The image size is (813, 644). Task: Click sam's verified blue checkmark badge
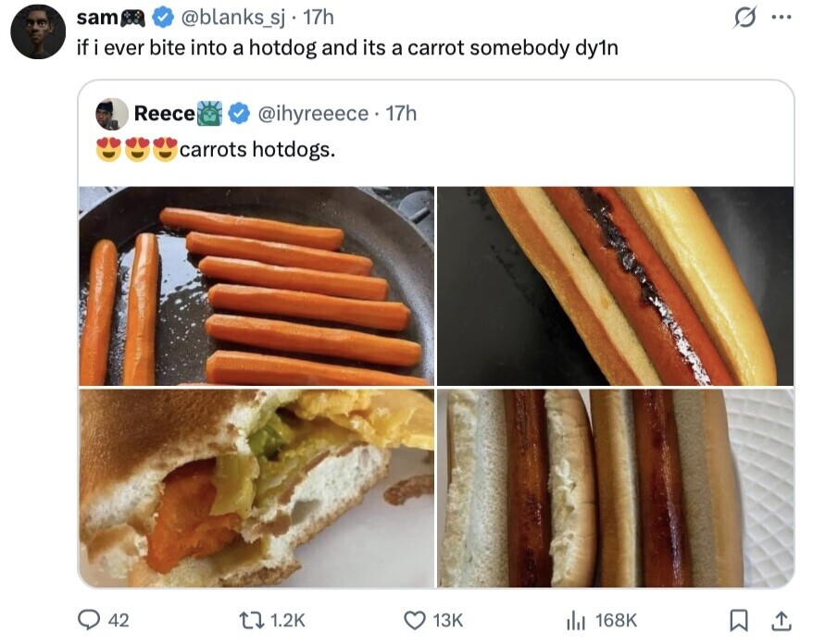point(163,18)
